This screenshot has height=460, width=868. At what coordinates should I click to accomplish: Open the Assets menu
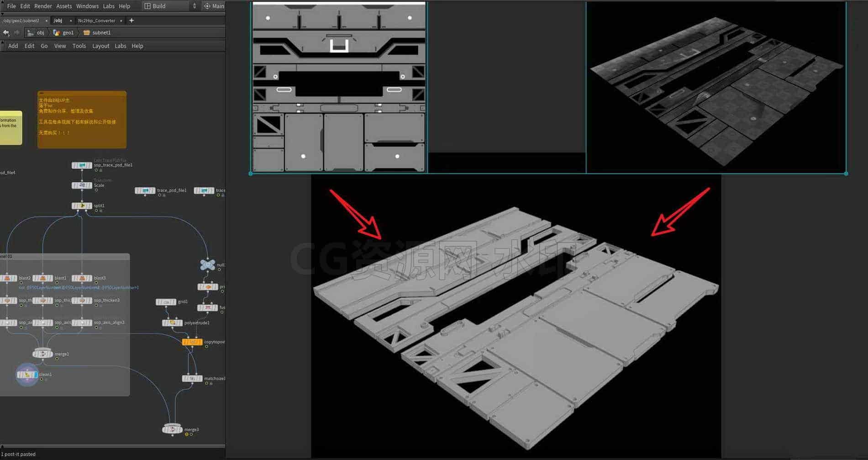[x=64, y=6]
